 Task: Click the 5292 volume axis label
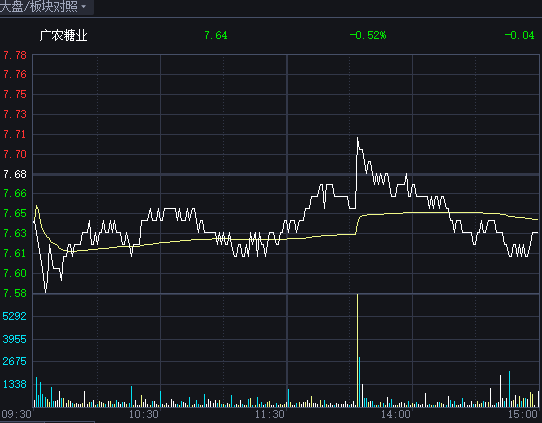click(x=15, y=316)
